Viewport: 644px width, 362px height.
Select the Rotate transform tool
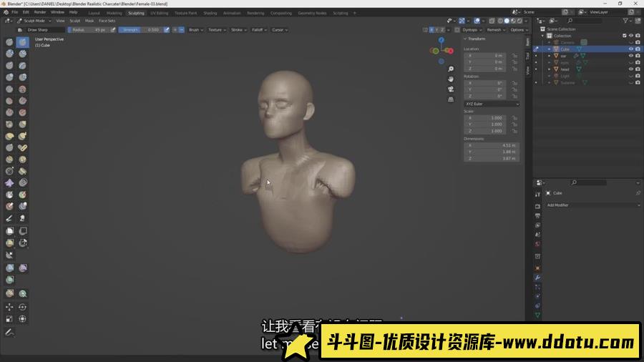pos(23,307)
